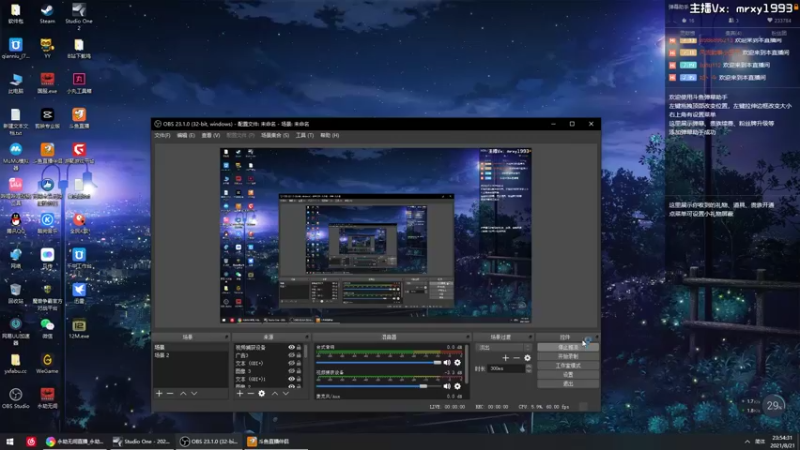Add a new source with plus icon
The image size is (800, 450).
pos(240,393)
